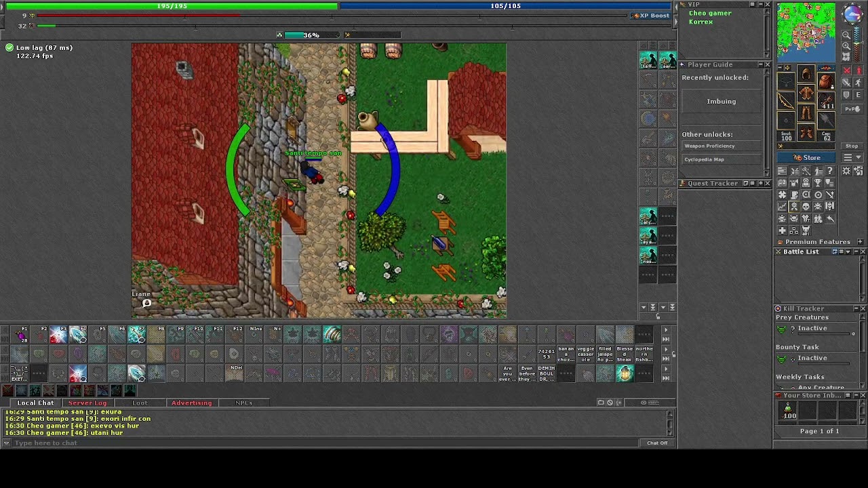Select VIP entry Korrex

pyautogui.click(x=701, y=22)
